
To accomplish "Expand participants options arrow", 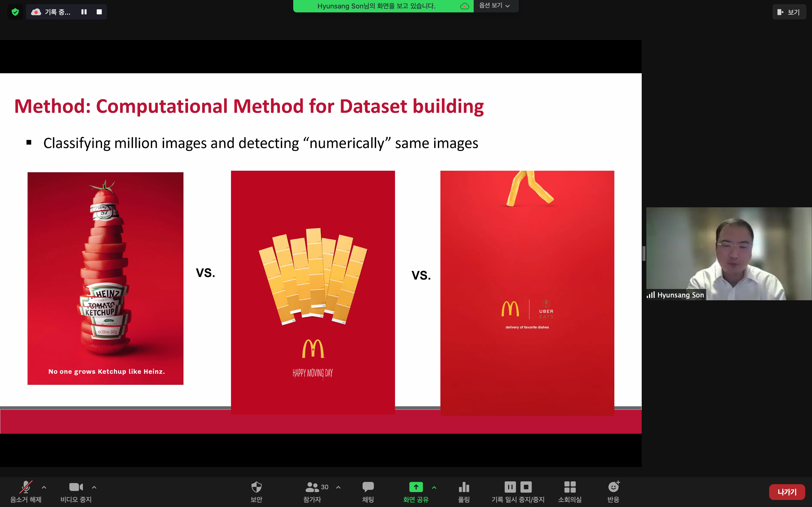I will pos(338,487).
